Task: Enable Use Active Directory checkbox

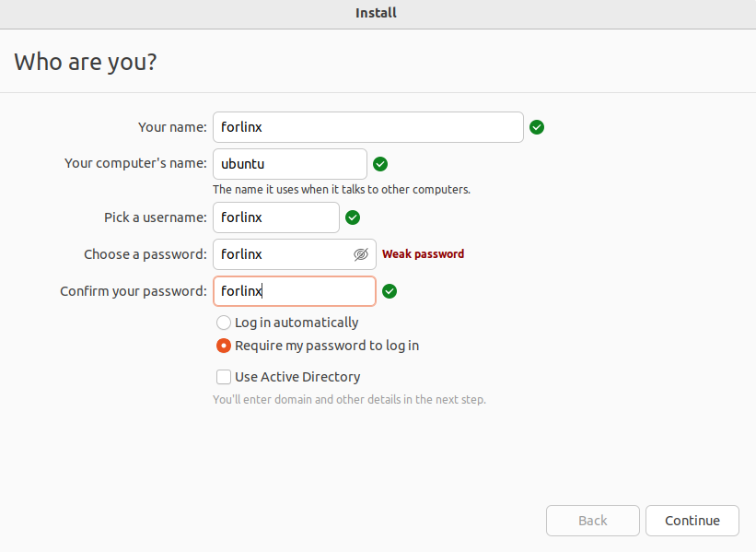Action: [x=224, y=377]
